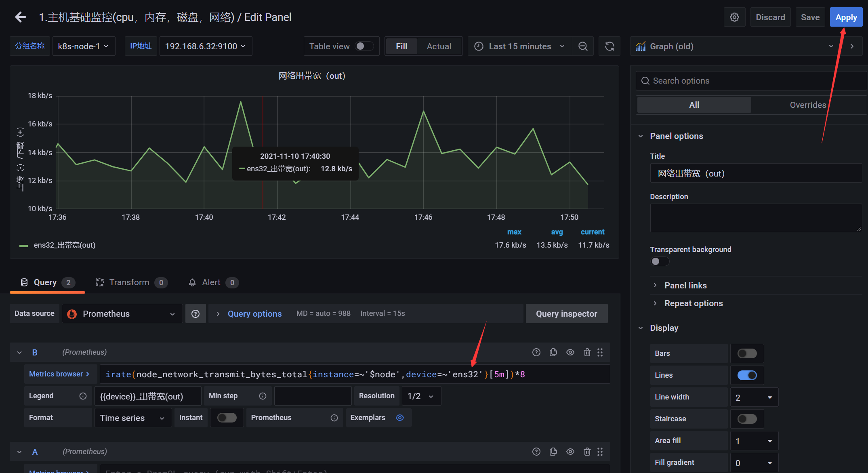Click the Prometheus link info icon
Viewport: 868px width, 473px height.
(334, 418)
